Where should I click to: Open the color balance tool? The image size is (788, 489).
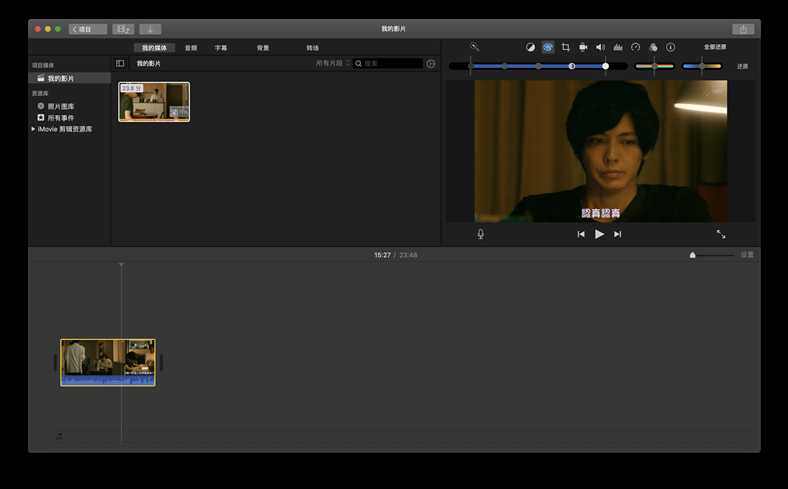click(530, 47)
